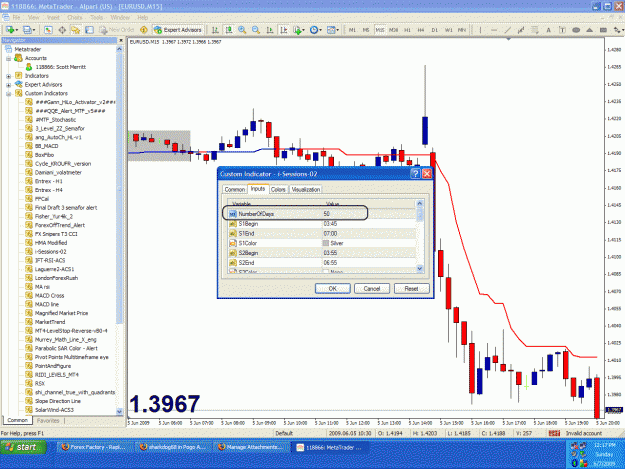Switch chart to bar chart type

tap(215, 30)
